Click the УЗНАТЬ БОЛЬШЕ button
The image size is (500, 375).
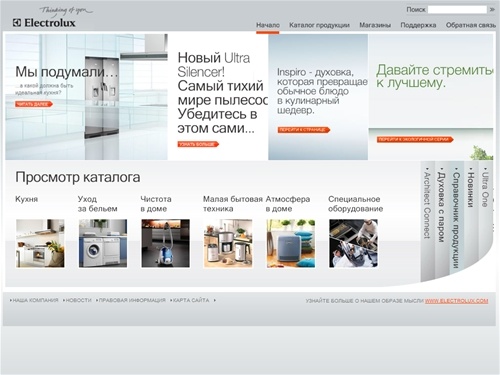point(198,144)
